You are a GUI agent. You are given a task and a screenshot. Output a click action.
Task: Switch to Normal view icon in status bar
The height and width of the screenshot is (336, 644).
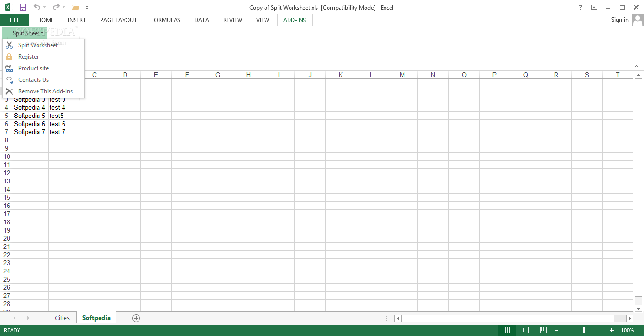tap(506, 330)
